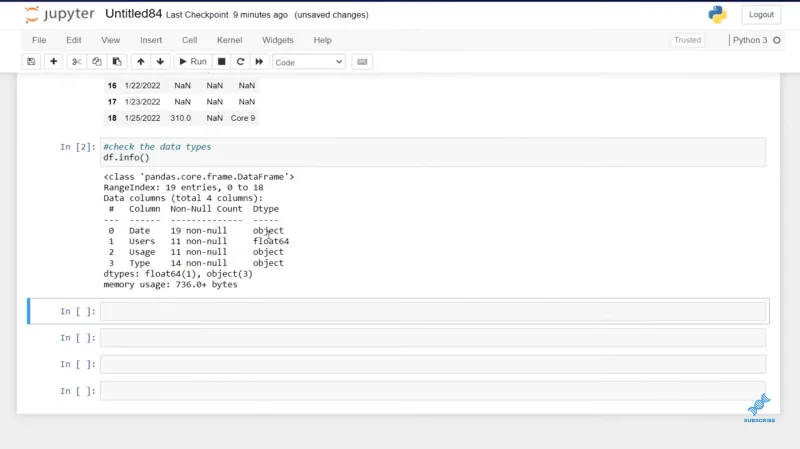Click the second empty code cell
The image size is (800, 449).
[x=433, y=338]
